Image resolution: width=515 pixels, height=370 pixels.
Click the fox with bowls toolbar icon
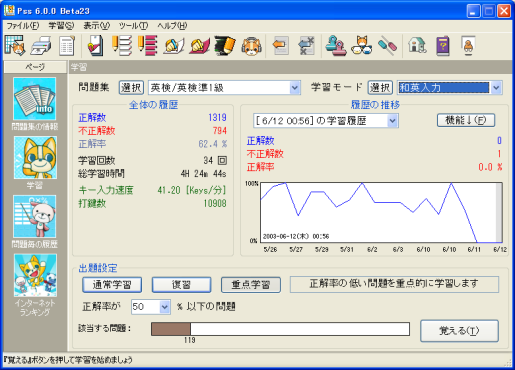[362, 46]
